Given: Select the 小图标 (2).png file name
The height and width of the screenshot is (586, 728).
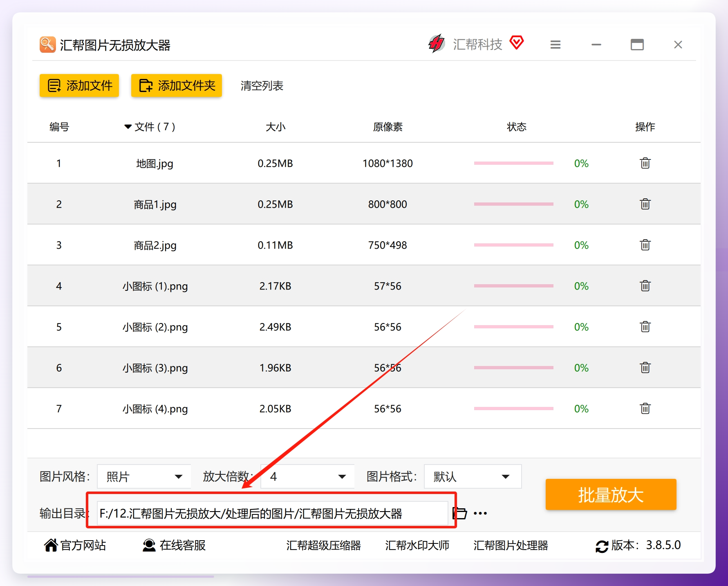Looking at the screenshot, I should (x=155, y=327).
